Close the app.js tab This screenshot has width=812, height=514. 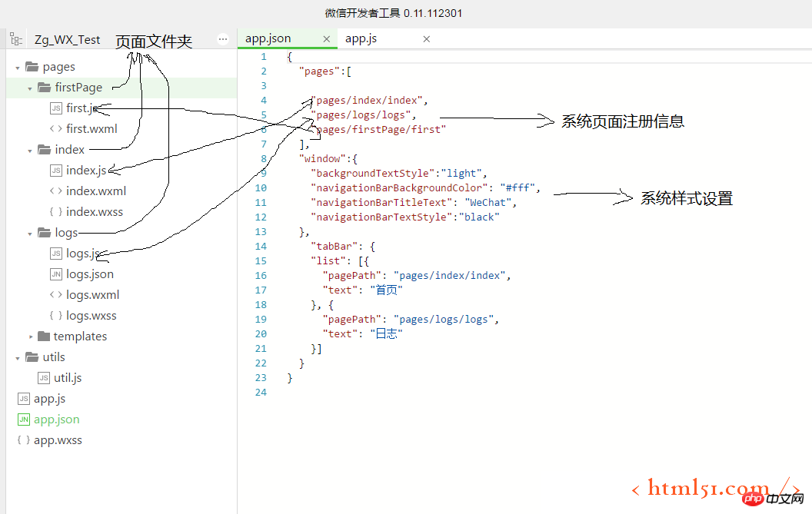(427, 39)
